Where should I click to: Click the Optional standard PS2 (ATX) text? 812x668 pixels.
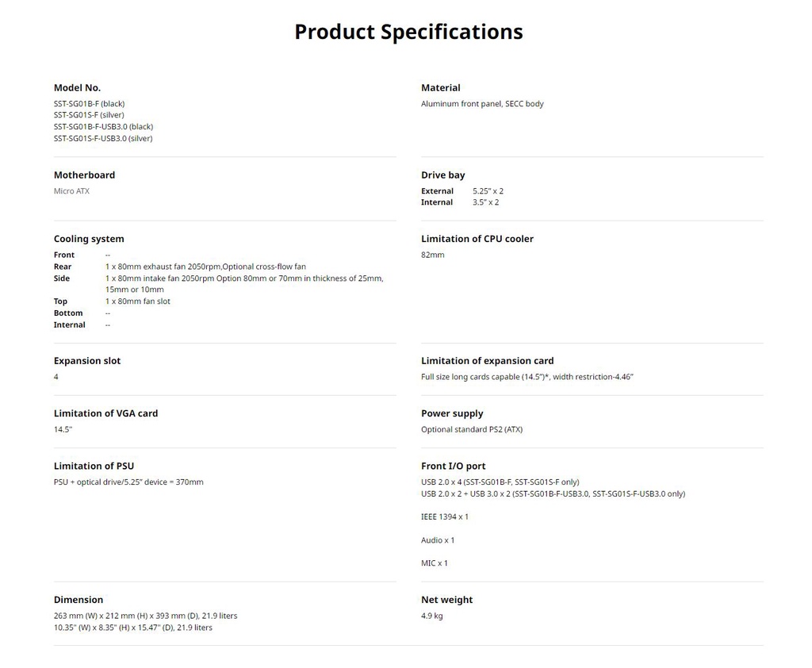click(x=471, y=430)
